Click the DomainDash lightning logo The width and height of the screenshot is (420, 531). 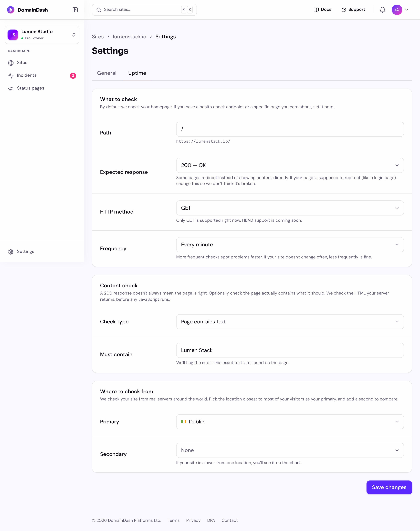tap(11, 10)
